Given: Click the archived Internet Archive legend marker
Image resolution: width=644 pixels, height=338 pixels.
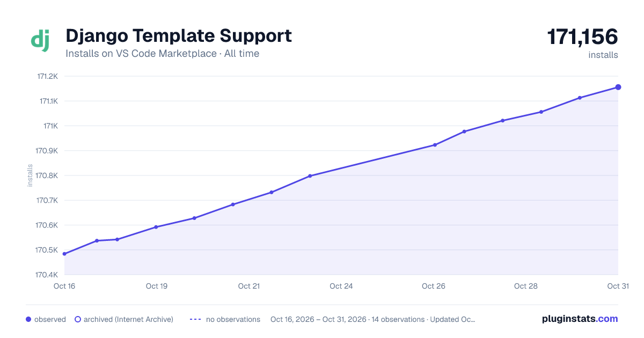Looking at the screenshot, I should point(78,319).
